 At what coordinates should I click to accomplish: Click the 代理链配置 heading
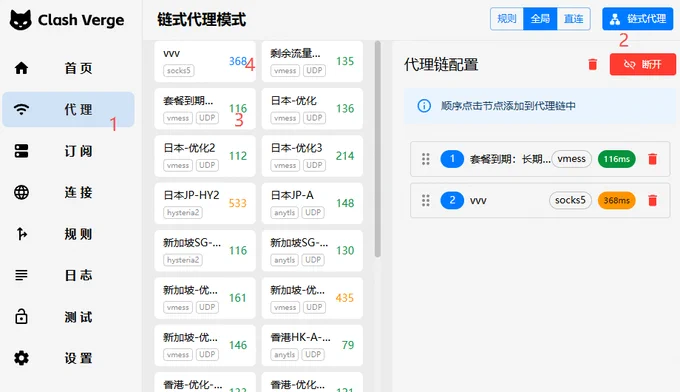441,65
